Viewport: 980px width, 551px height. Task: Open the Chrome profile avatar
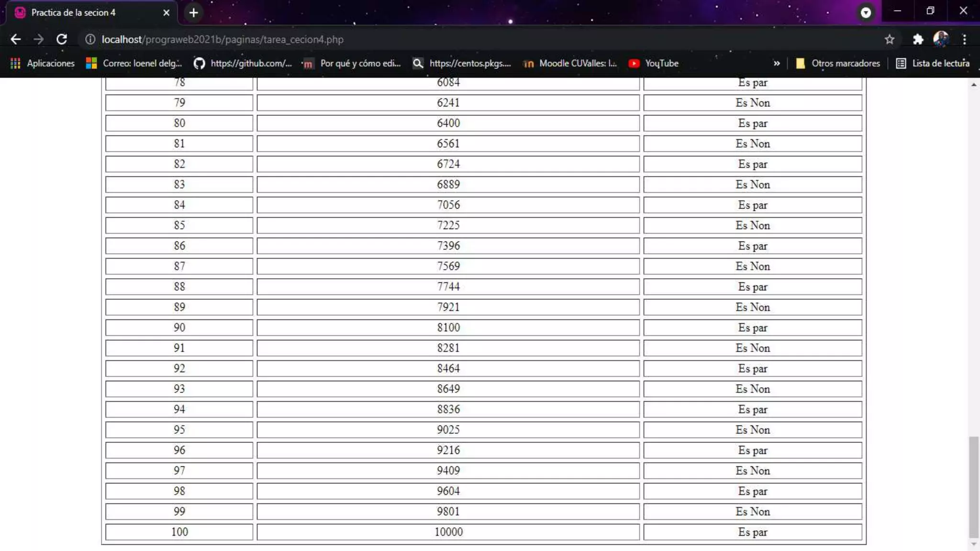pos(941,39)
